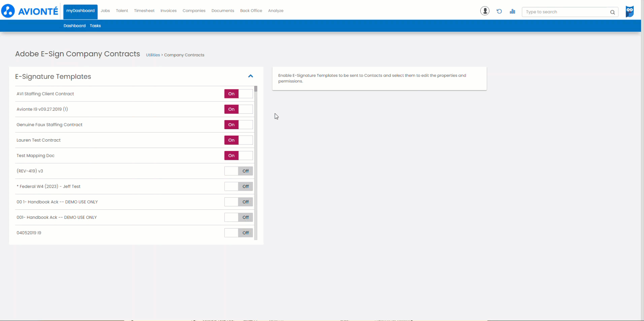Open the Documents menu
This screenshot has width=644, height=321.
point(223,11)
